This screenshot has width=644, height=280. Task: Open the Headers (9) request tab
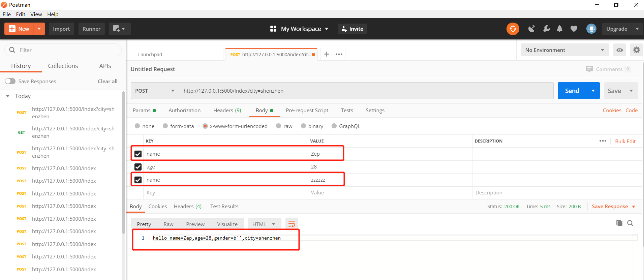coord(227,111)
